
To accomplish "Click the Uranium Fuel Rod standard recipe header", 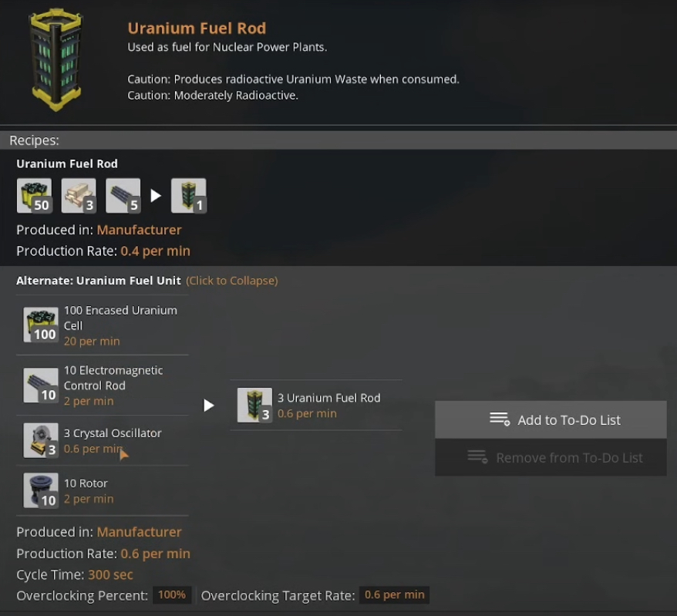I will click(67, 163).
